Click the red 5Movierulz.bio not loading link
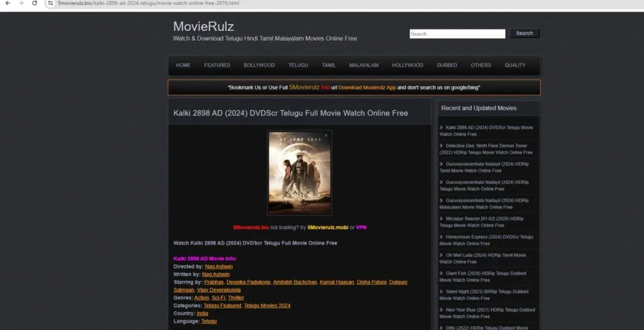The image size is (644, 330). coord(251,227)
